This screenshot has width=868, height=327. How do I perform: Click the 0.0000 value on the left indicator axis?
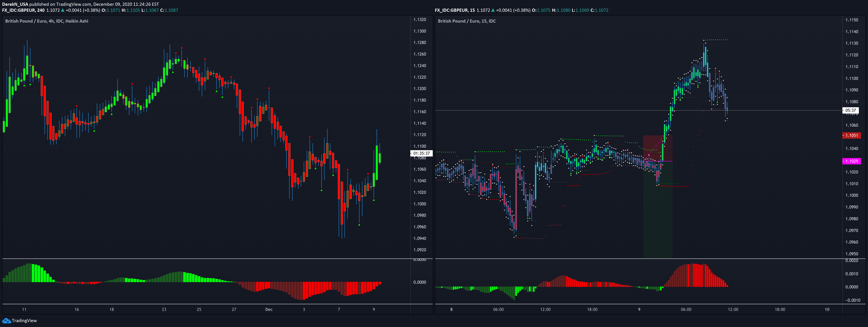coord(419,282)
